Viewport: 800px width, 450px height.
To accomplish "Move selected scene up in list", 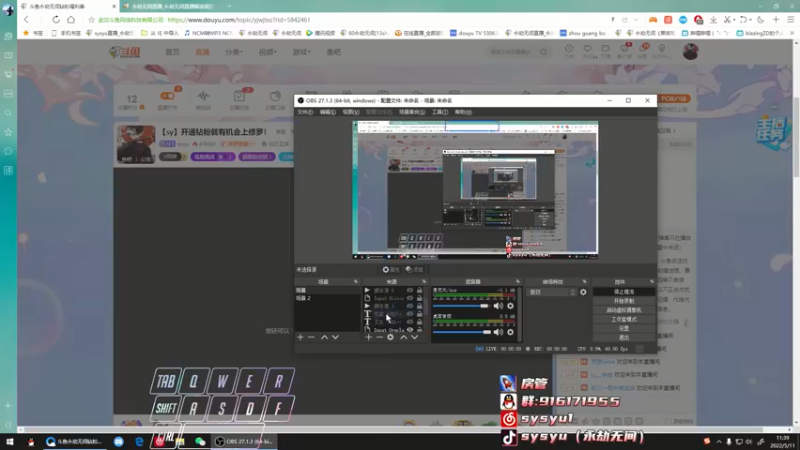I will coord(324,337).
